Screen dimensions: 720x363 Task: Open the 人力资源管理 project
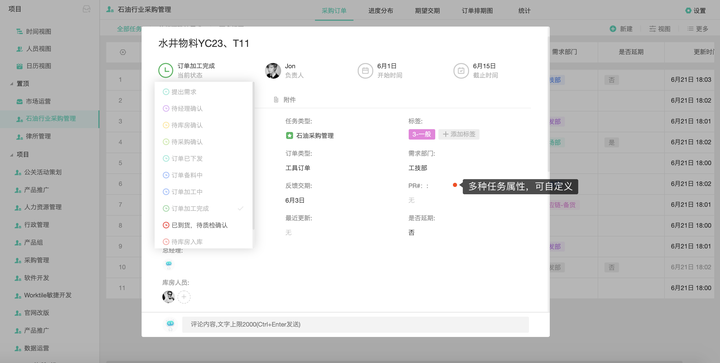43,207
